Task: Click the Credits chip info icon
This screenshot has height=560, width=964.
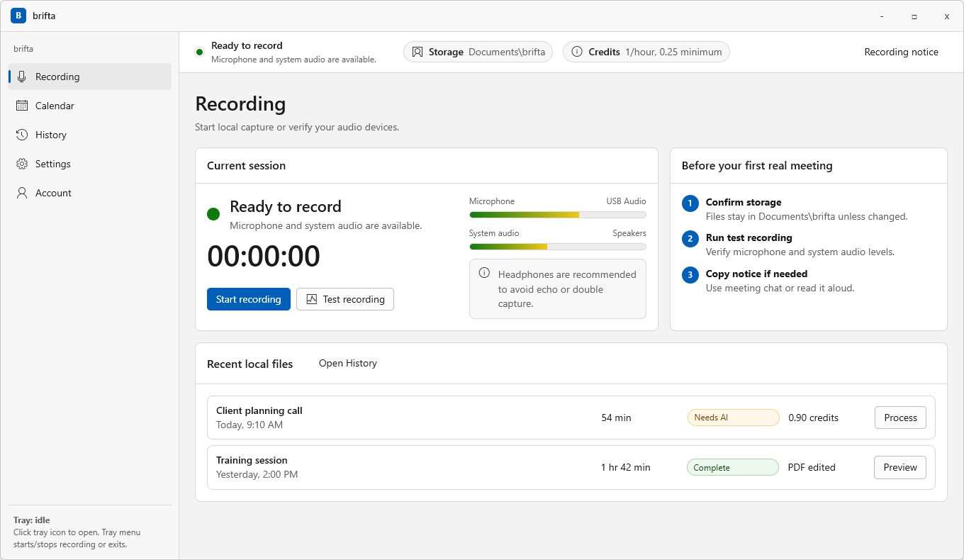Action: 577,52
